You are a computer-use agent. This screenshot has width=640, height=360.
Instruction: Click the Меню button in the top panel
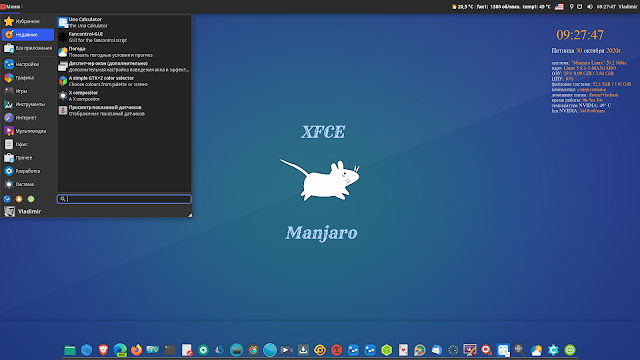coord(11,7)
